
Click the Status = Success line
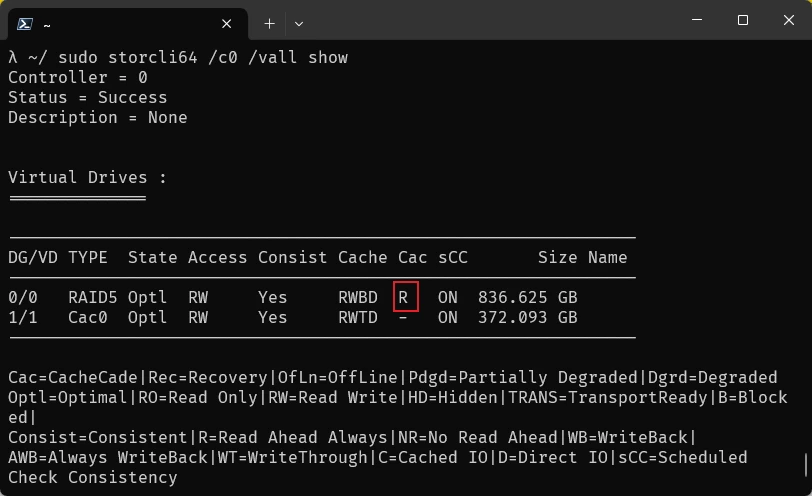click(x=88, y=97)
